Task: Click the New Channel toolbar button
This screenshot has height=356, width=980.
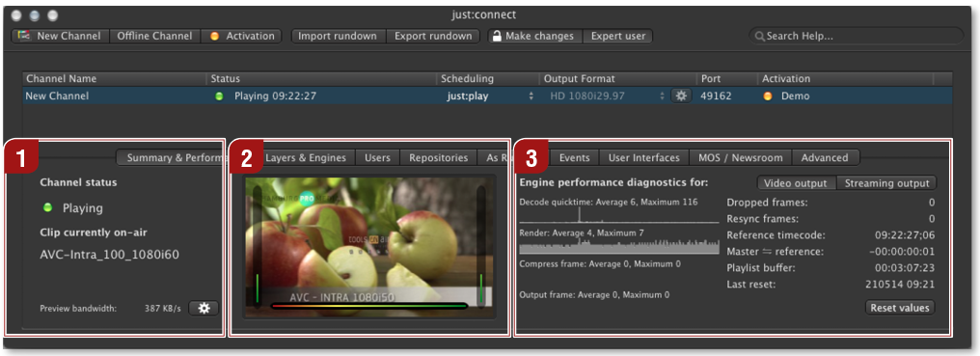Action: [61, 37]
